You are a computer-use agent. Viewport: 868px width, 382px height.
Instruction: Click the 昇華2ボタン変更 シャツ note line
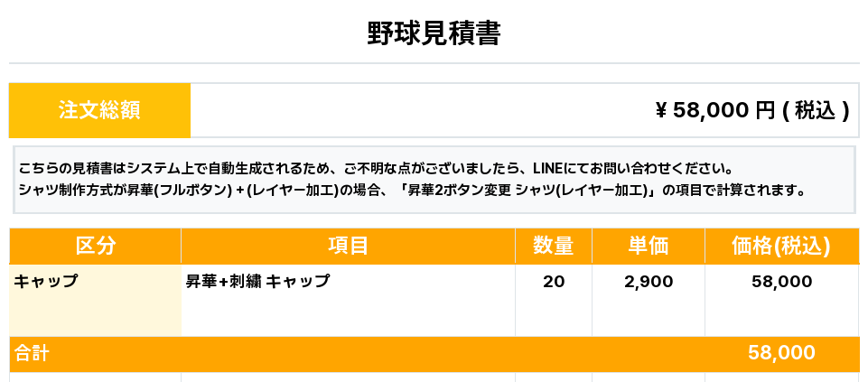411,191
